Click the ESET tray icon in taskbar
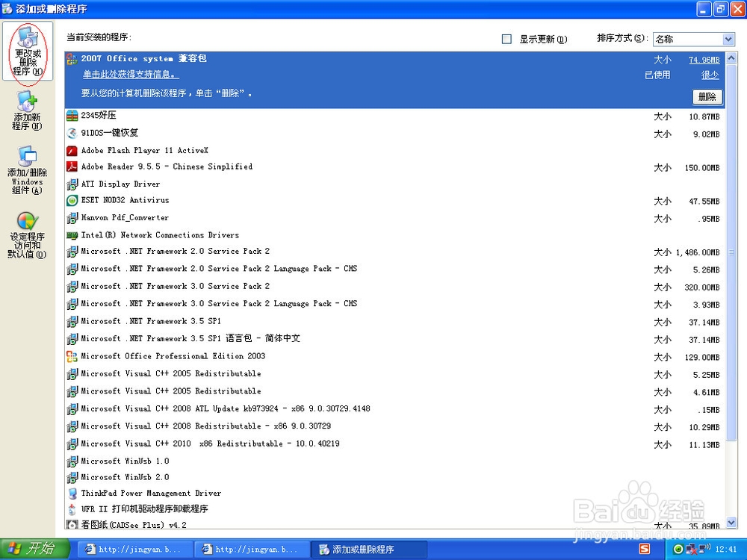747x560 pixels. (x=678, y=550)
